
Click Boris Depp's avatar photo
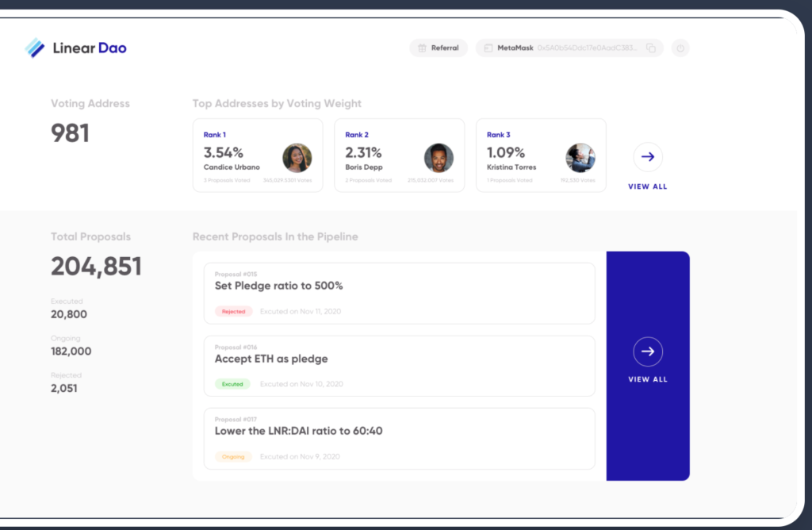pos(439,158)
